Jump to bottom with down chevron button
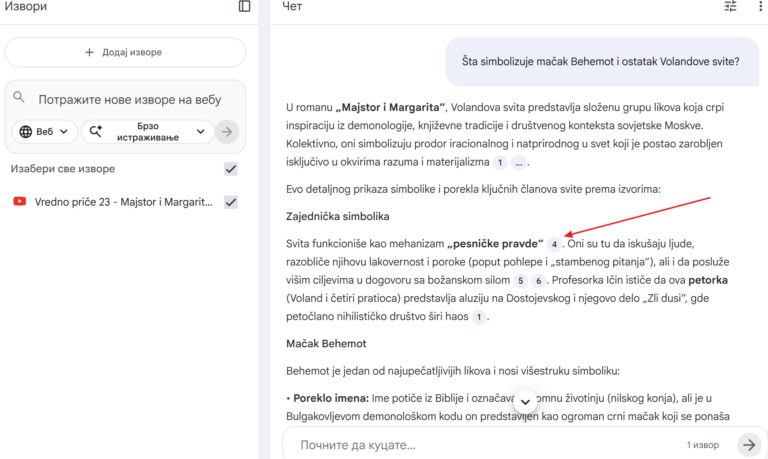Screen dimensions: 768x459 pyautogui.click(x=525, y=402)
